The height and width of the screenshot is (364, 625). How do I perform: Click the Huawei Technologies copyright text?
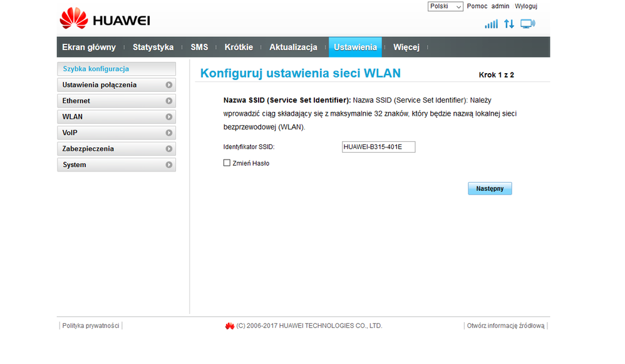click(309, 326)
